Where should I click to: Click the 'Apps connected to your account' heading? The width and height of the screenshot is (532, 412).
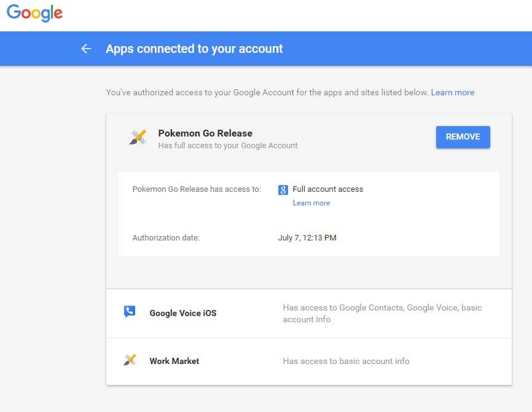[194, 49]
